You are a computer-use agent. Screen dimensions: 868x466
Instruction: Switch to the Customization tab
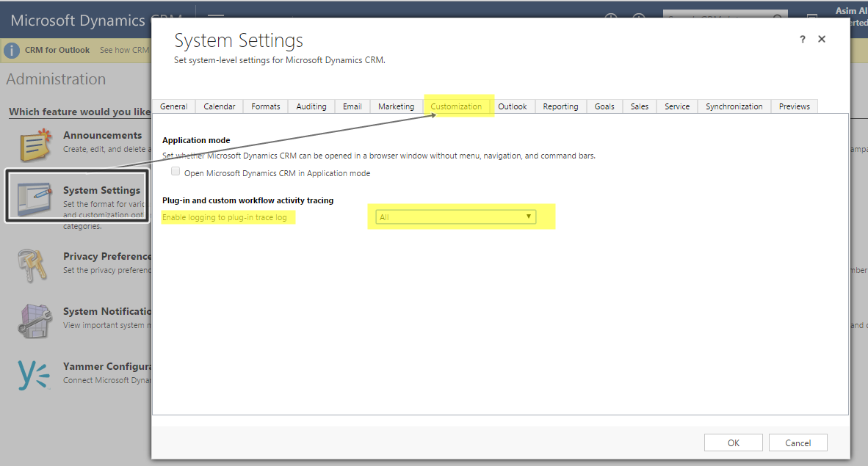[x=457, y=106]
